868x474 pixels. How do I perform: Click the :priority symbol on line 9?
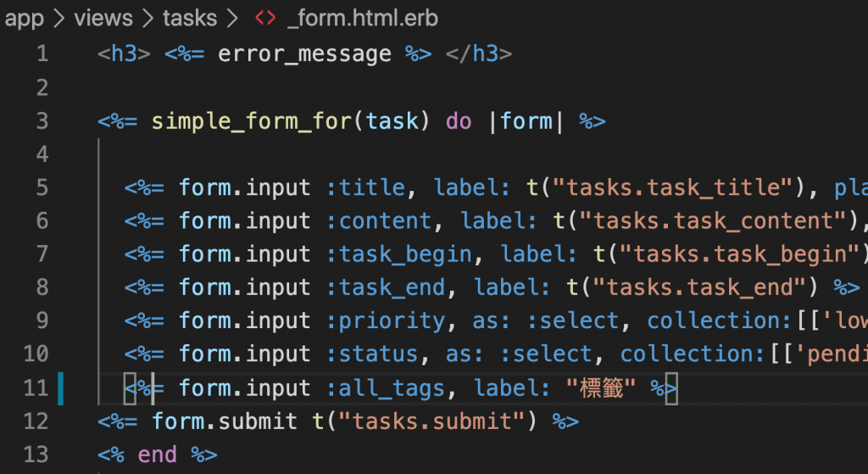pyautogui.click(x=386, y=321)
